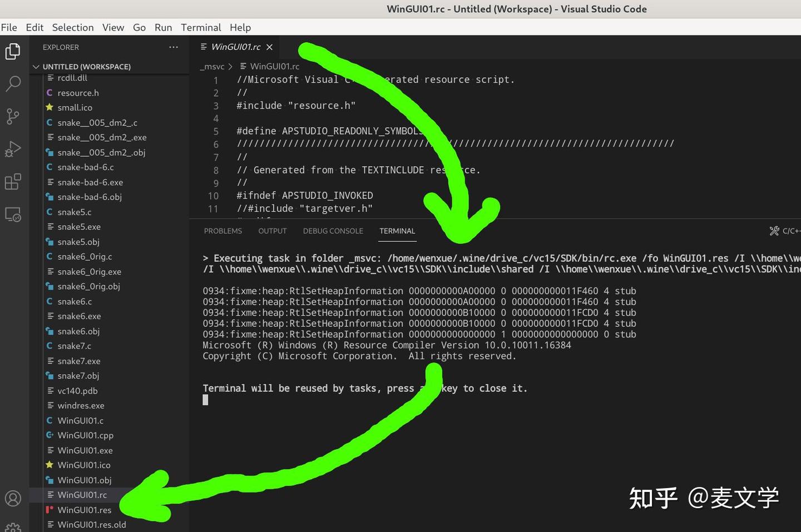Image resolution: width=801 pixels, height=532 pixels.
Task: Select WinGUI01.exe in the explorer
Action: tap(85, 450)
